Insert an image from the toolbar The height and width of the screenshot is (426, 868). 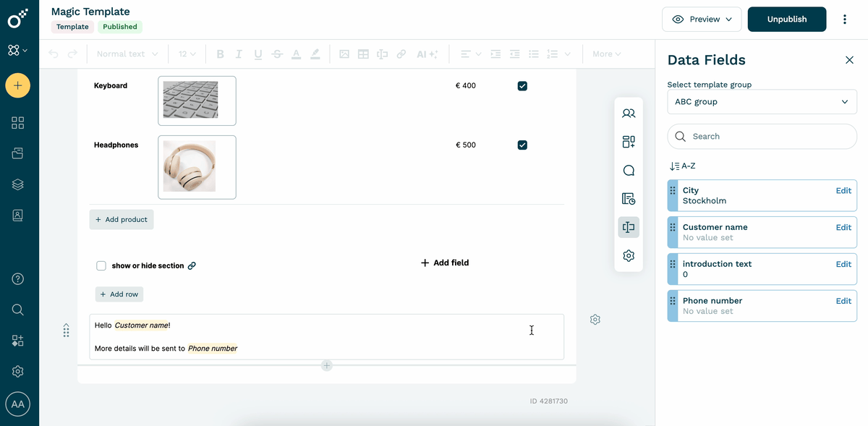tap(344, 54)
